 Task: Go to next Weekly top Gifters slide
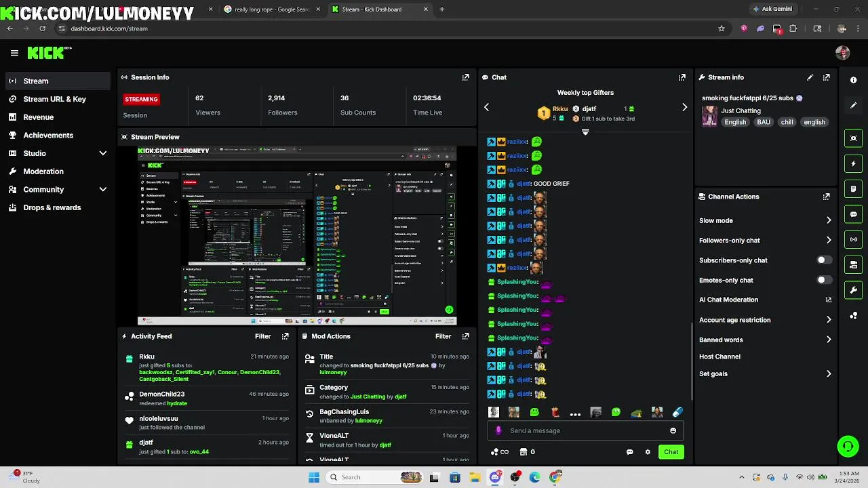click(x=684, y=107)
